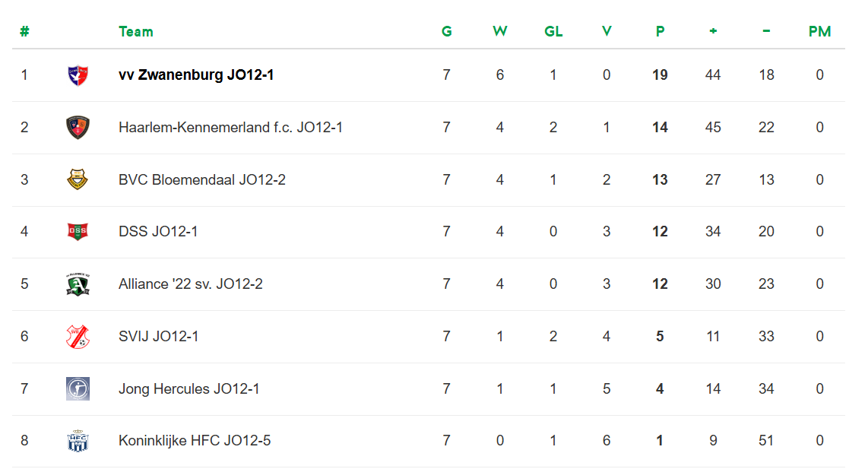868x469 pixels.
Task: Click the P points column header
Action: (660, 32)
